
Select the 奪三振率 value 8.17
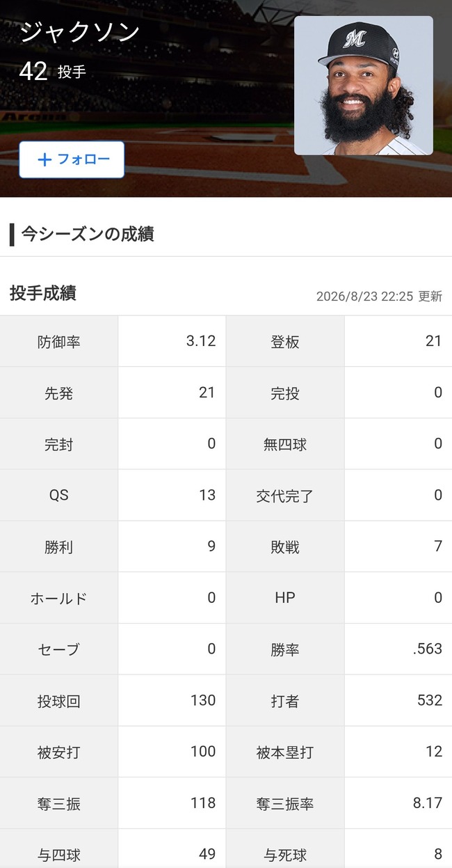coord(427,803)
